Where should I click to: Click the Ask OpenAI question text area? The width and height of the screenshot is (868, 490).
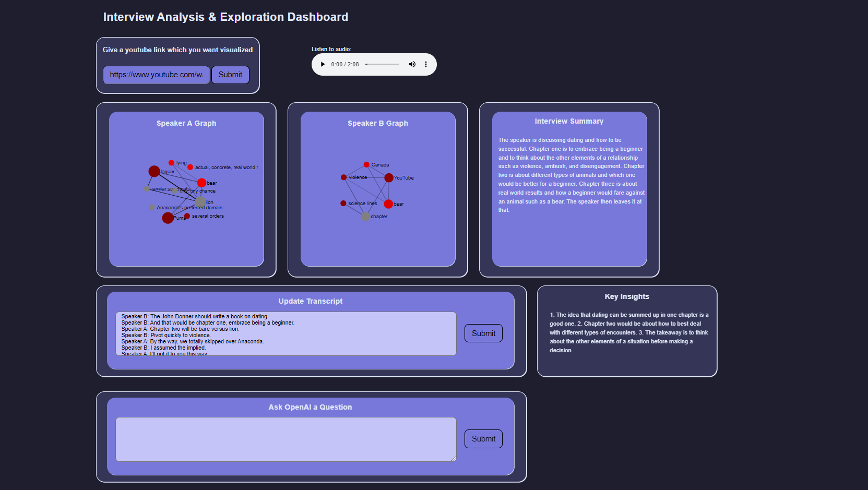click(286, 439)
